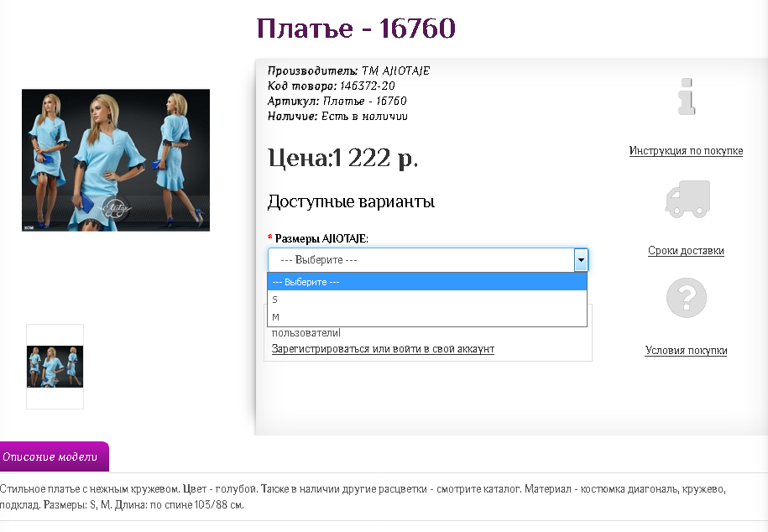Screen dimensions: 768x532
Task: Click Зарегистрироваться или войти в свой аккаунт
Action: pos(383,349)
